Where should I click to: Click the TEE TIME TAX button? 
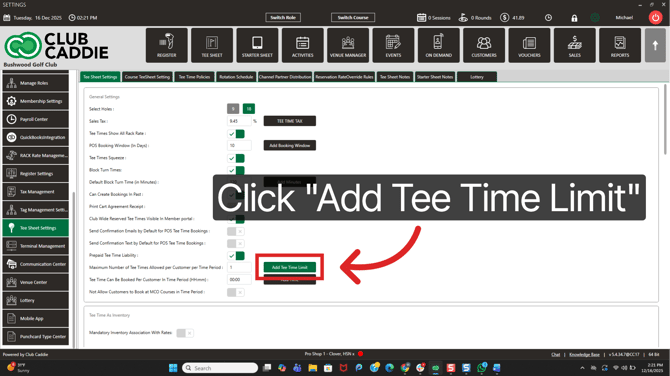(290, 121)
